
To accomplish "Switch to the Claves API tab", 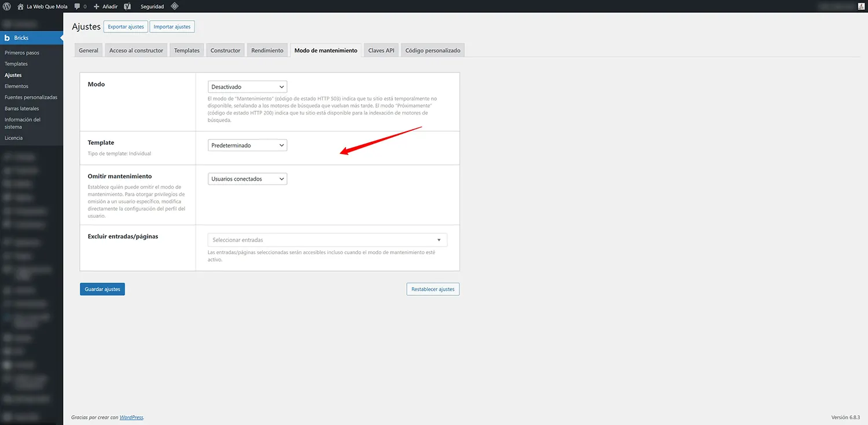I will [381, 50].
